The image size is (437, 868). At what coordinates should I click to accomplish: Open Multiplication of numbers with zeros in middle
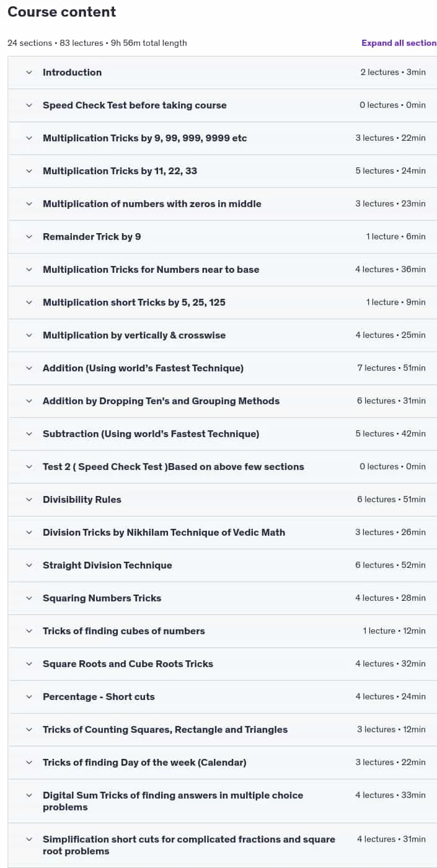tap(223, 204)
